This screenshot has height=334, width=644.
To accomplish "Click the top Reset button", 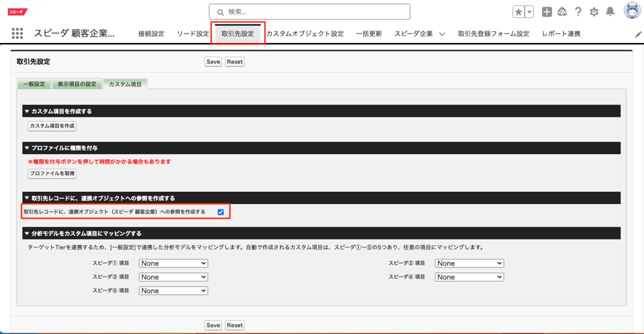I will (235, 62).
